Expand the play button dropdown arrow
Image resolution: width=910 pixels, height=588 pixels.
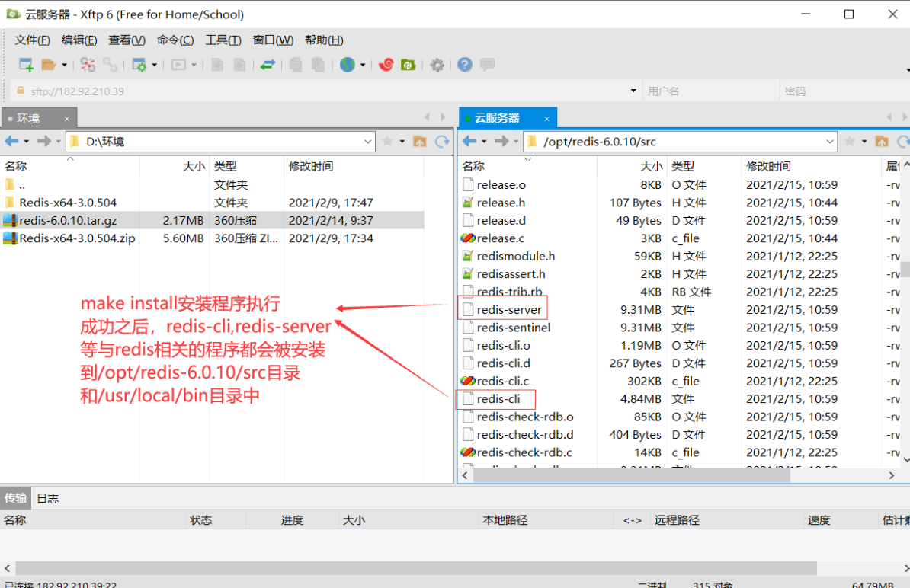(x=194, y=65)
